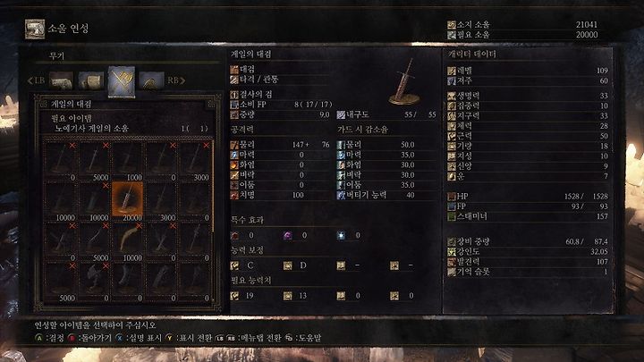This screenshot has width=644, height=362.
Task: Pick the curved golden blade costing 10000 souls
Action: click(127, 241)
